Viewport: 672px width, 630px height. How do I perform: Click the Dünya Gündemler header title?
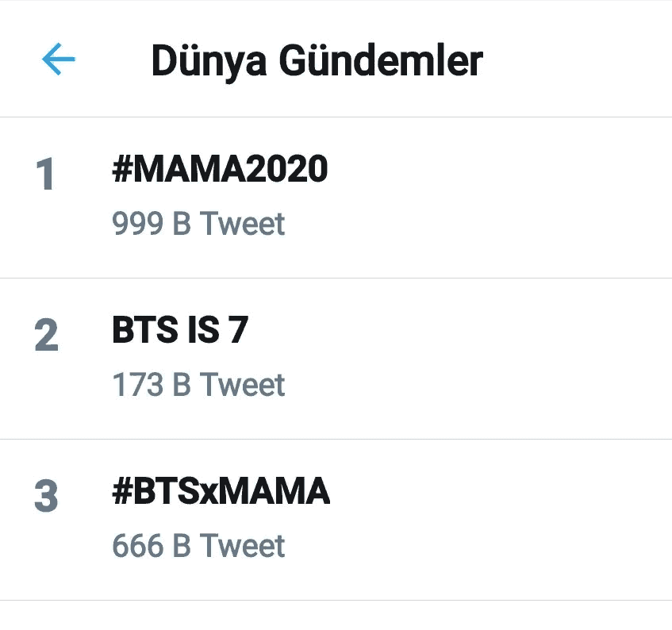317,60
